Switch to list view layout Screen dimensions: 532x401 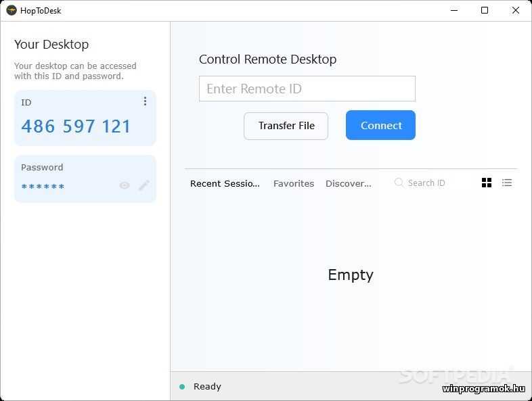(507, 183)
